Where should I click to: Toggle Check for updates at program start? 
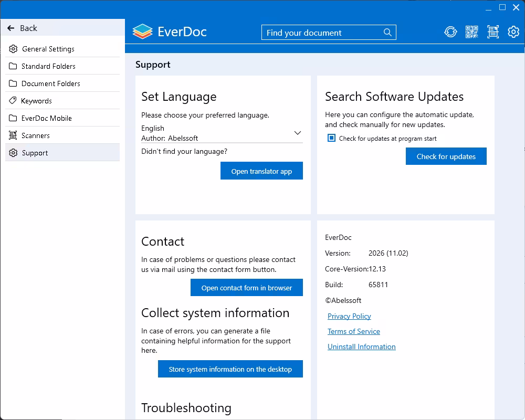click(331, 138)
